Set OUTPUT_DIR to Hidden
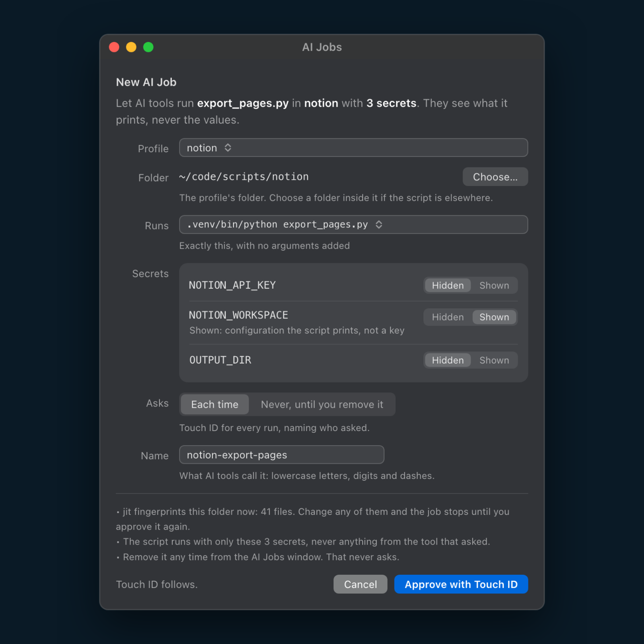Screen dimensions: 644x644 448,360
